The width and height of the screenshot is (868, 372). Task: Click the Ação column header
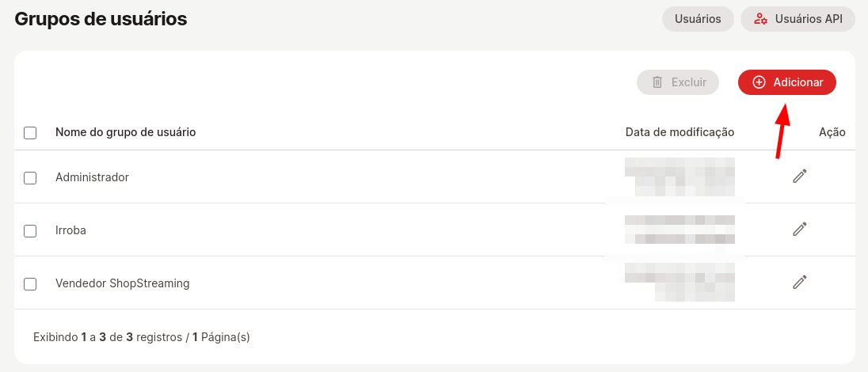(832, 132)
